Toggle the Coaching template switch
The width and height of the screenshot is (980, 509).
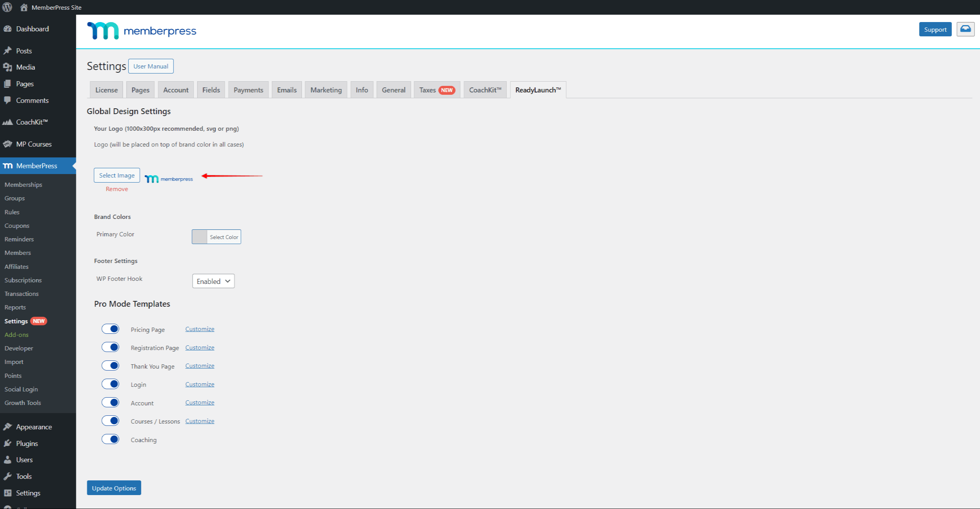click(111, 439)
